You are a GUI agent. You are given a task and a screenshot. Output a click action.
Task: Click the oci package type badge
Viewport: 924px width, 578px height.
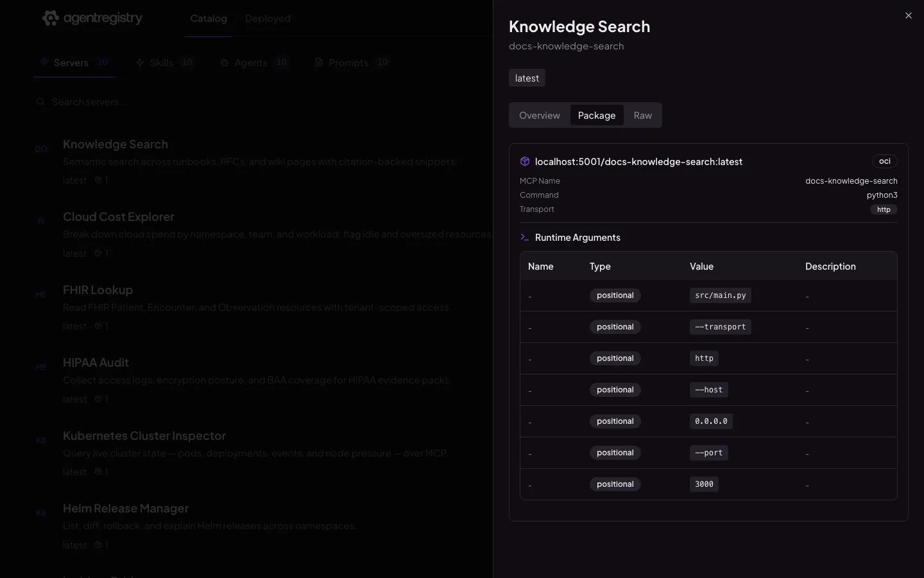click(x=884, y=161)
